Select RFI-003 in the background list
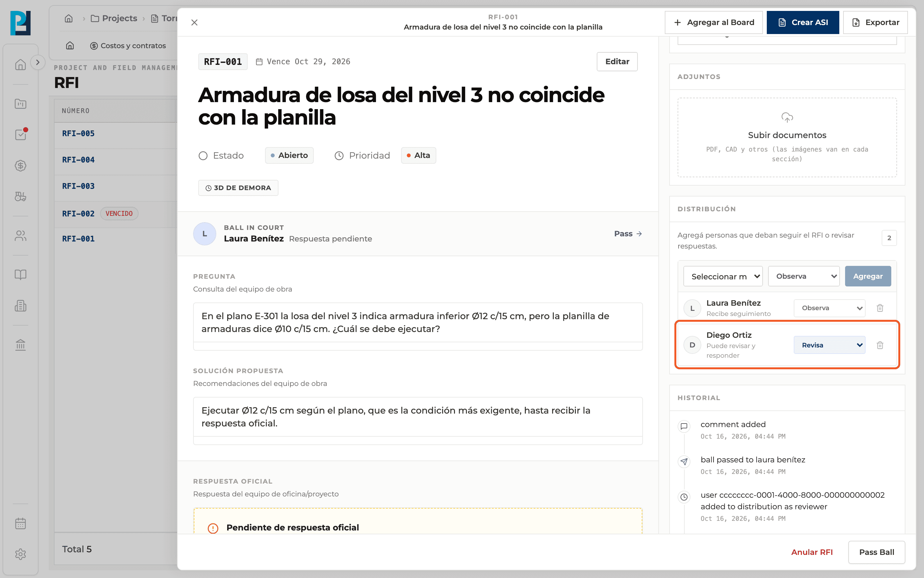The height and width of the screenshot is (578, 924). [x=78, y=186]
